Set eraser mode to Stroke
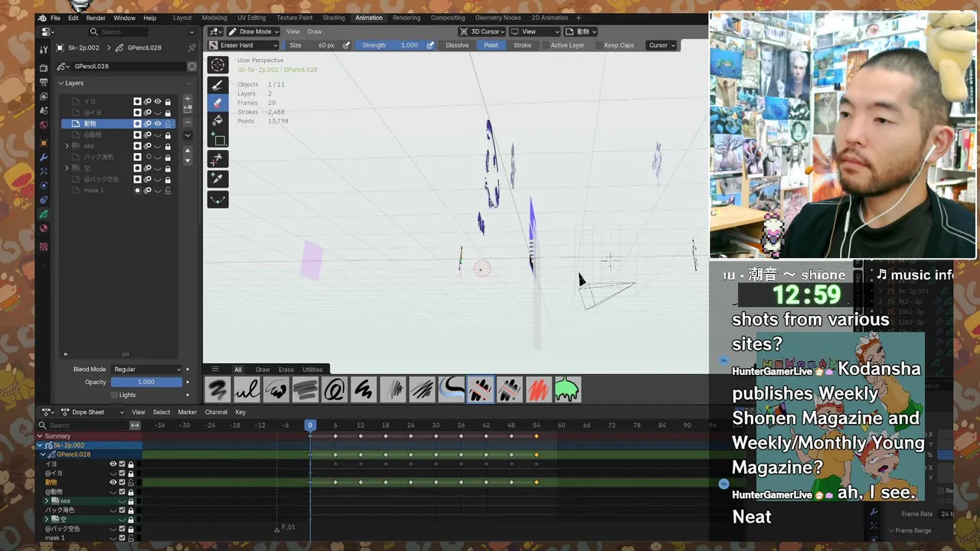Viewport: 980px width, 551px height. (x=522, y=45)
